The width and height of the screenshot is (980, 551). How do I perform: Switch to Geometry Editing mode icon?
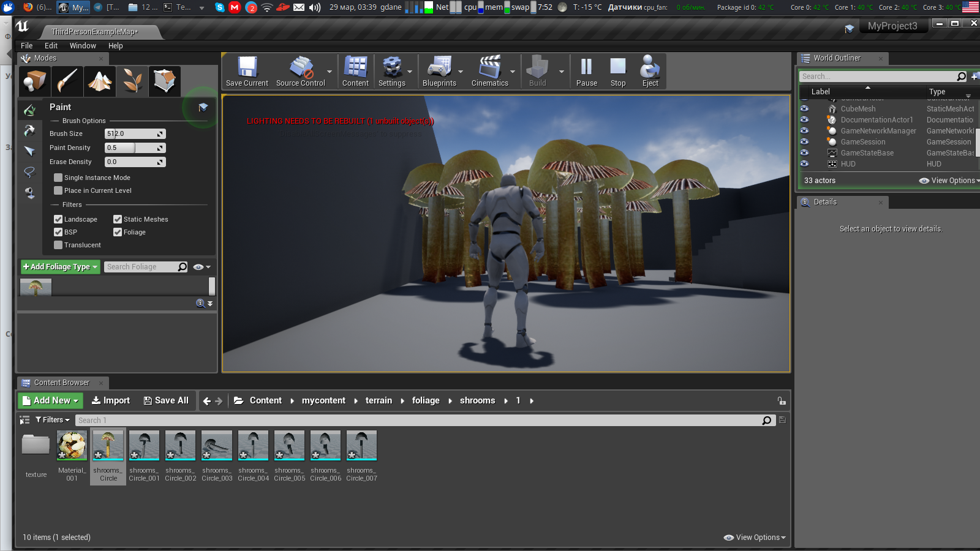(164, 81)
